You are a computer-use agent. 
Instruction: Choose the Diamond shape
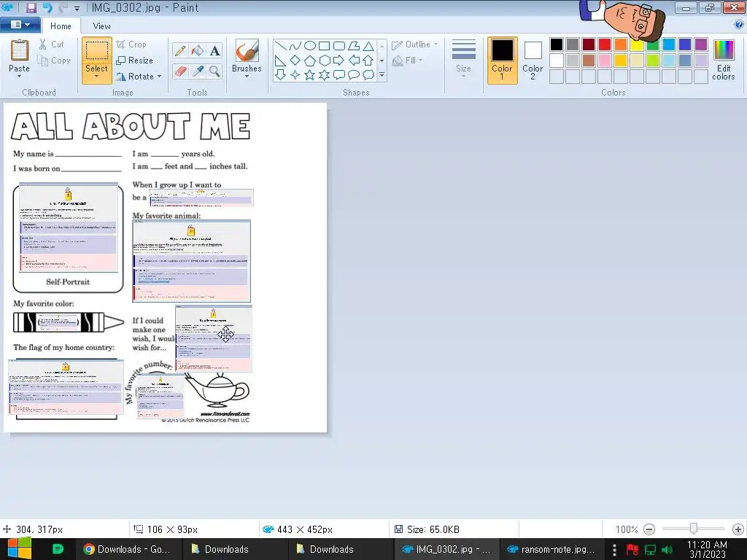tap(295, 61)
